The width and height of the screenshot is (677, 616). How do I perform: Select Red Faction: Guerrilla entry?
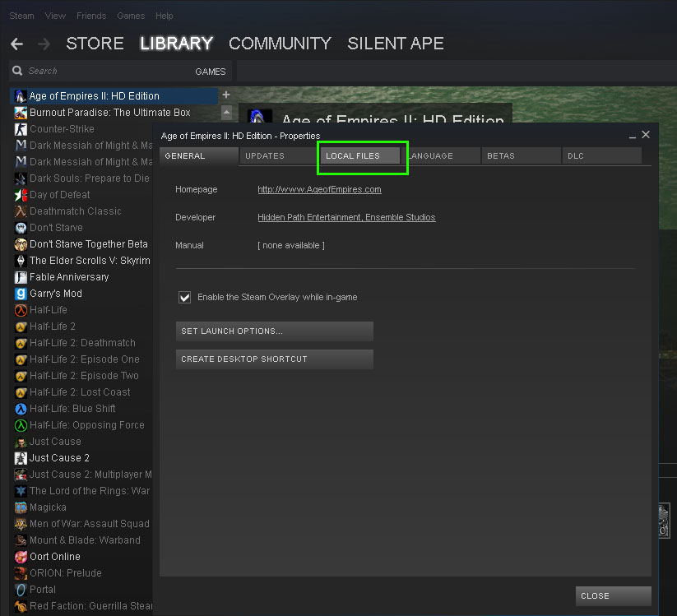point(82,606)
